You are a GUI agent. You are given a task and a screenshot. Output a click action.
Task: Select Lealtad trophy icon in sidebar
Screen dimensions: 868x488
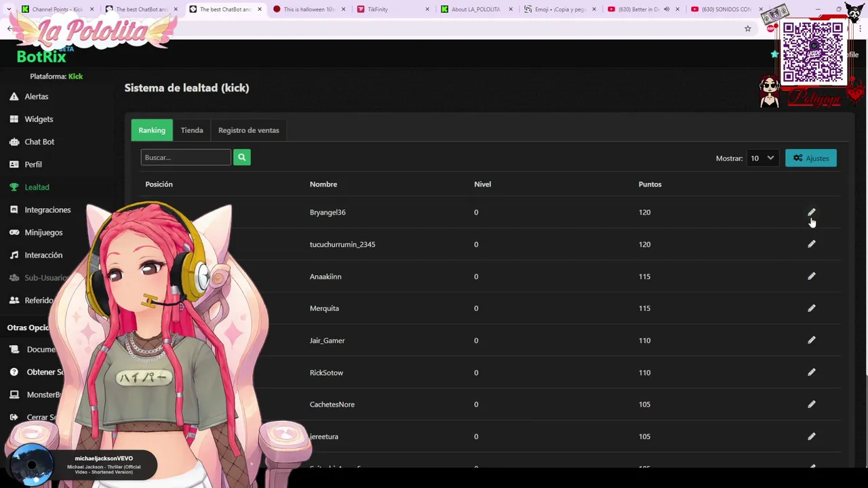14,187
